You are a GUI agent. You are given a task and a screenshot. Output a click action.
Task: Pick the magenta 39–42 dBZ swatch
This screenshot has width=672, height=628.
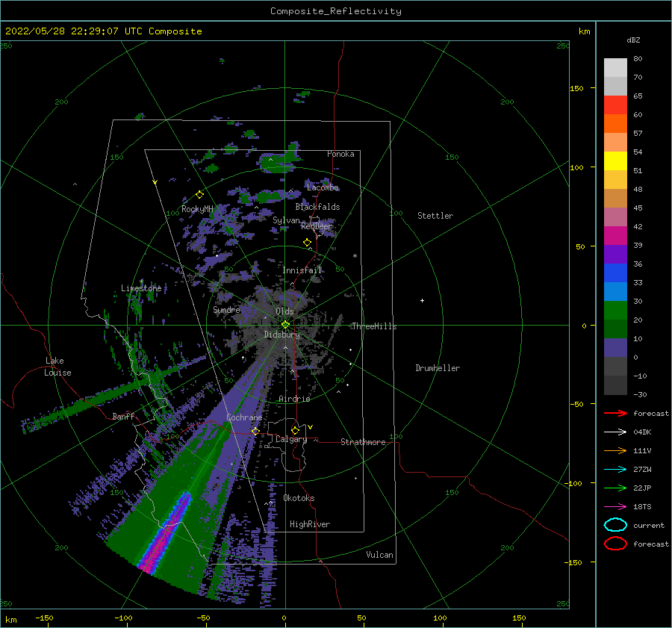coord(615,235)
